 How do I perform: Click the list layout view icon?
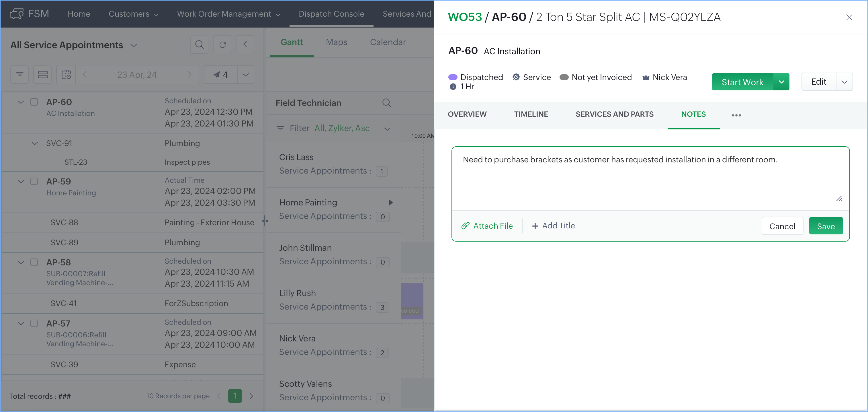[43, 75]
